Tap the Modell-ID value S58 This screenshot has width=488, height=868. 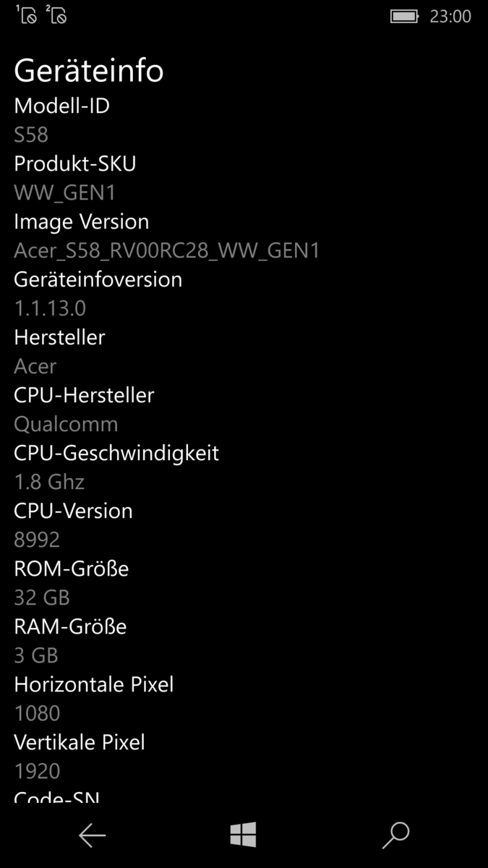[x=31, y=135]
